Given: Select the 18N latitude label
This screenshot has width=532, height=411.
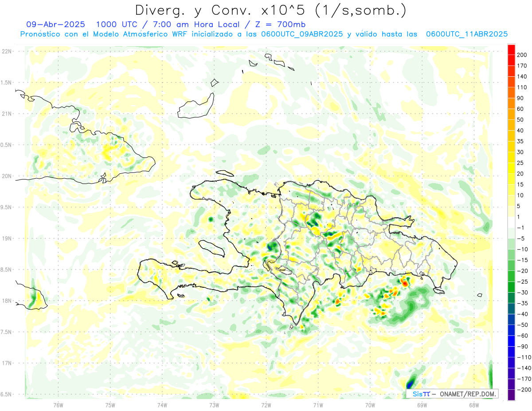Looking at the screenshot, I should click(6, 301).
